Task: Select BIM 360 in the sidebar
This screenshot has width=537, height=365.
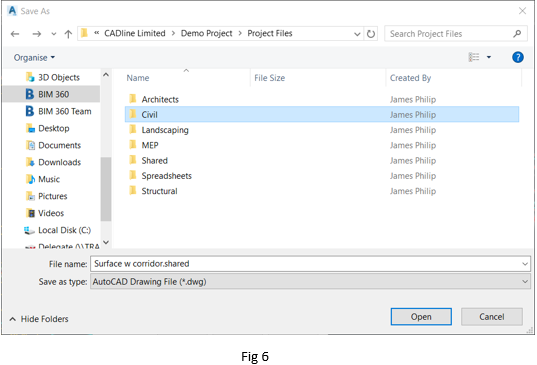Action: tap(51, 94)
